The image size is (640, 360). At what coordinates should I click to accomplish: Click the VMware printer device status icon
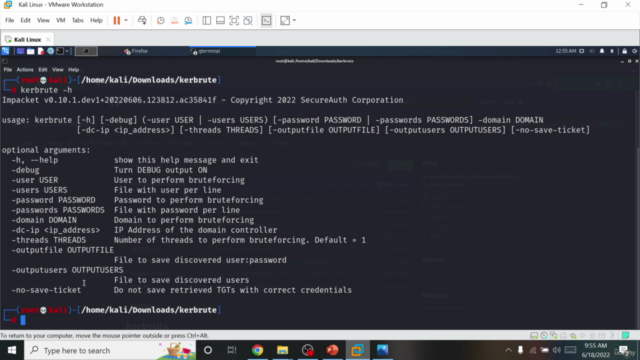click(x=563, y=336)
